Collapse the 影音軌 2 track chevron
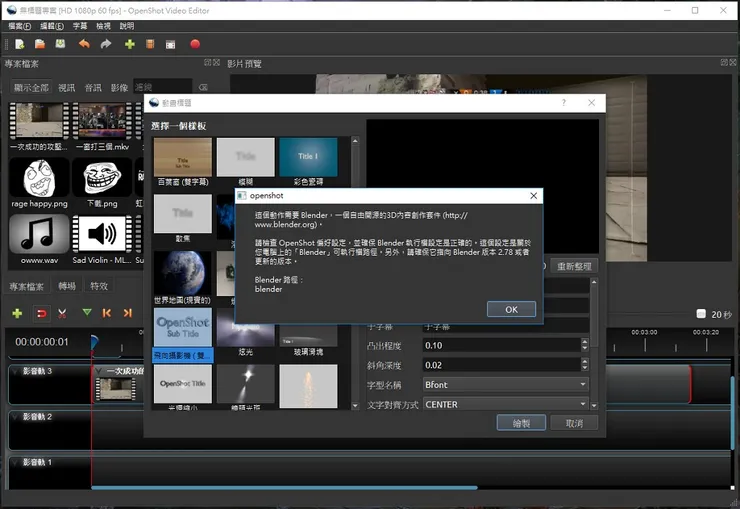The width and height of the screenshot is (740, 509). click(x=15, y=417)
